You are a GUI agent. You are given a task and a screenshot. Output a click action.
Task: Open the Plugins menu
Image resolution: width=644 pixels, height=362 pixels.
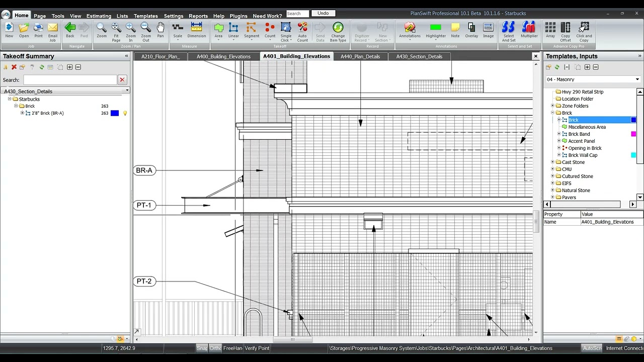tap(238, 16)
